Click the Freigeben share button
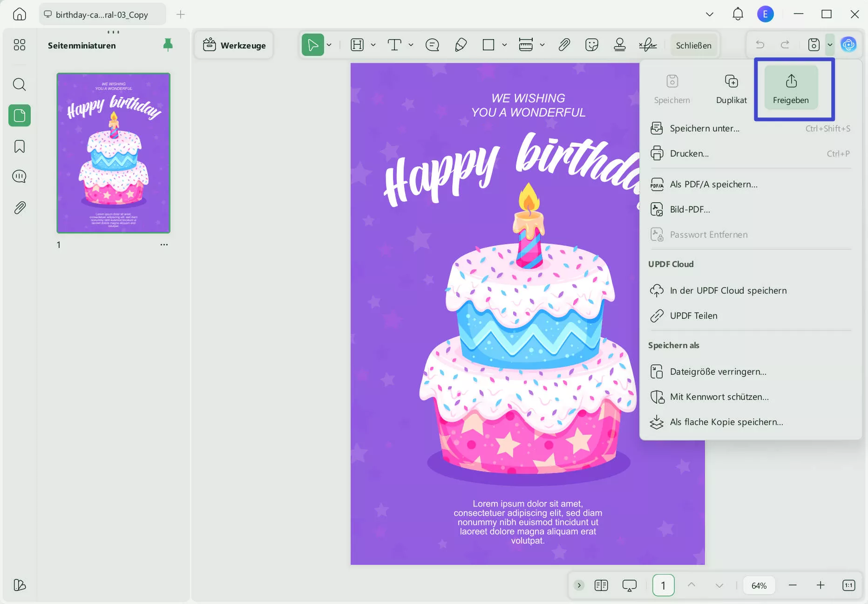 point(791,89)
